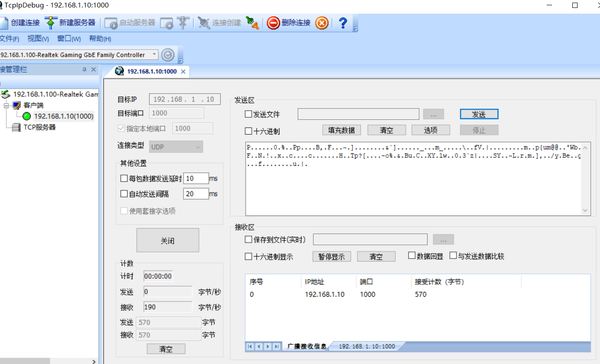Enable the 自动发送间隔 checkbox

pyautogui.click(x=124, y=194)
